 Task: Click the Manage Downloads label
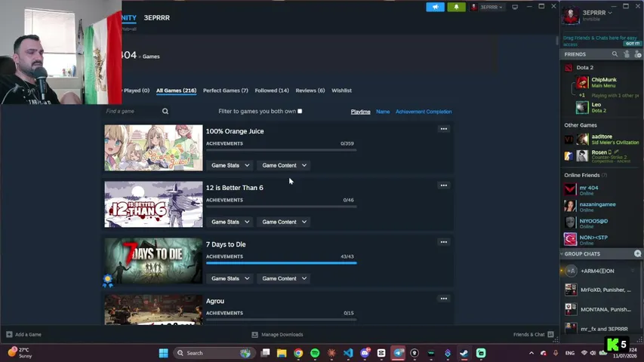point(282,335)
